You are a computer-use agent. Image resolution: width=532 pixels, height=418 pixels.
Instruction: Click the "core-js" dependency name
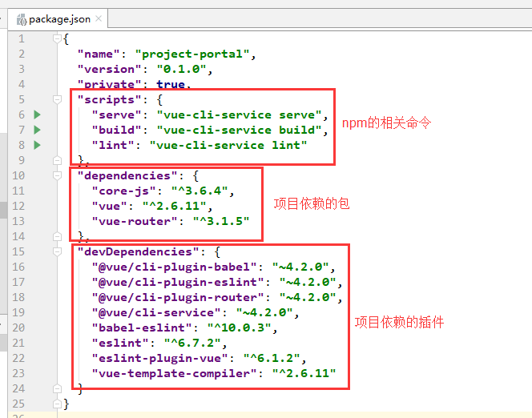(x=124, y=191)
